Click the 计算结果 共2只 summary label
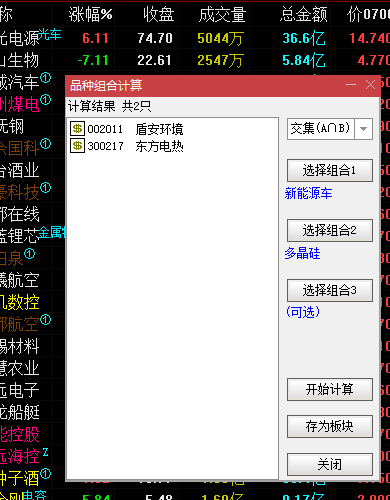Image resolution: width=390 pixels, height=500 pixels. tap(109, 107)
